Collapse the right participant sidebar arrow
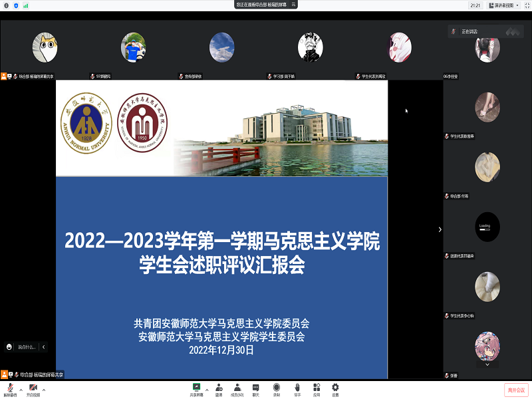The image size is (532, 399). 440,229
